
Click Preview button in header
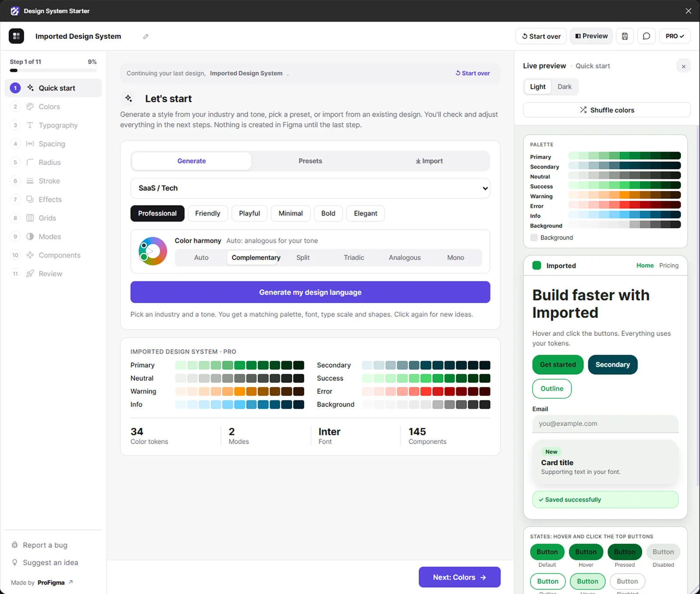591,36
